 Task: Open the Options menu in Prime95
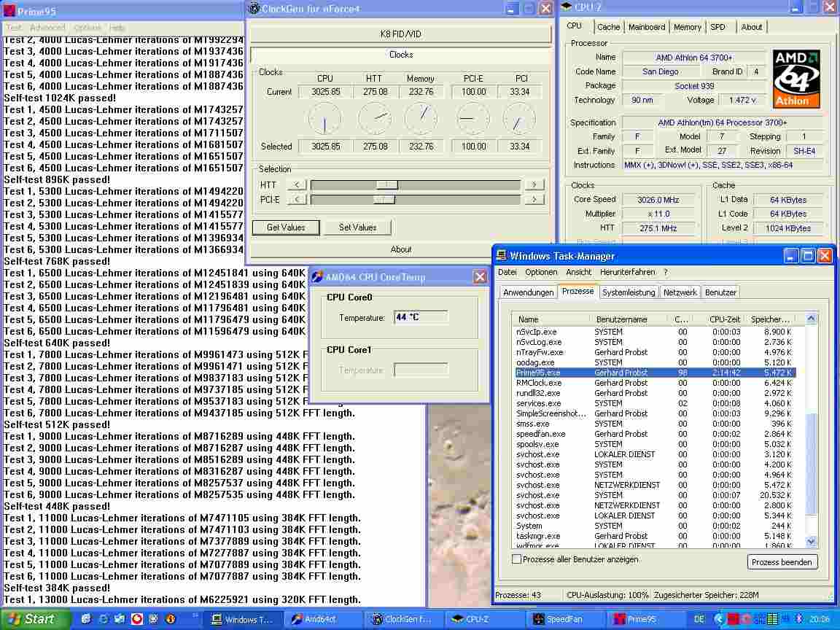pos(87,27)
